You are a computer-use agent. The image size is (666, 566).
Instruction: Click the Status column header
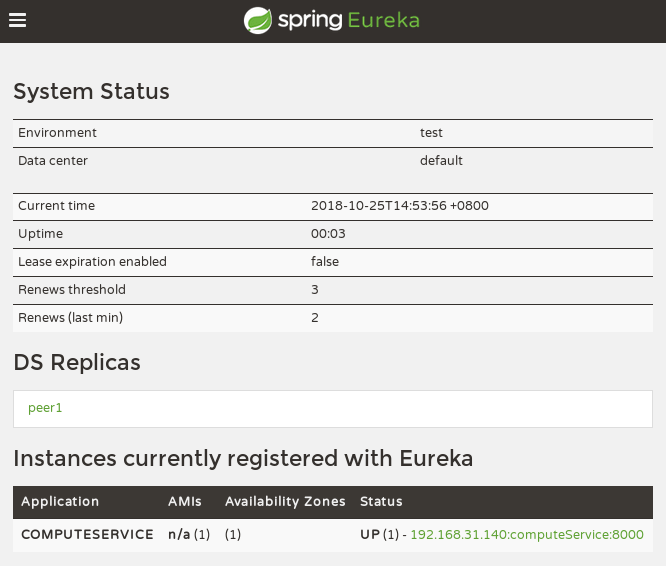381,501
